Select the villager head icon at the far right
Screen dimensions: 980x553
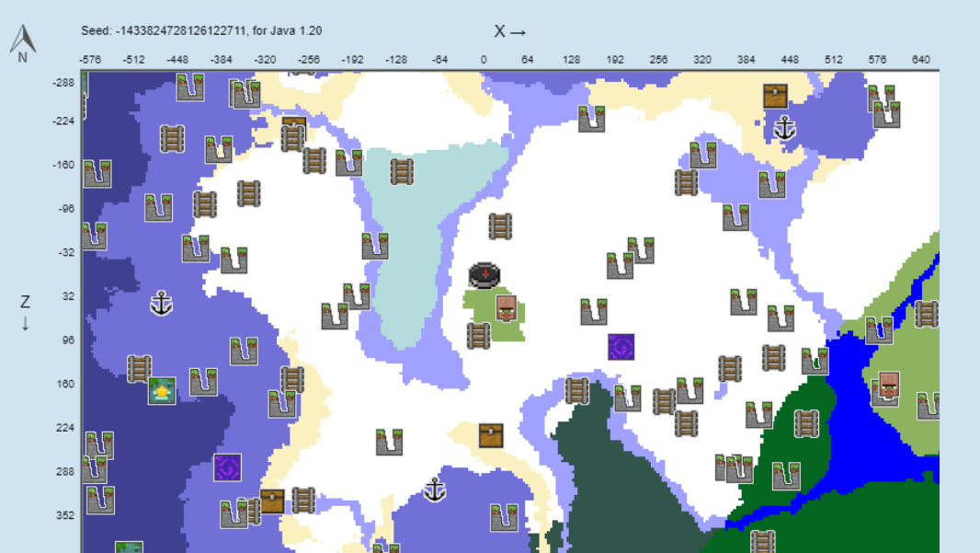pos(888,386)
